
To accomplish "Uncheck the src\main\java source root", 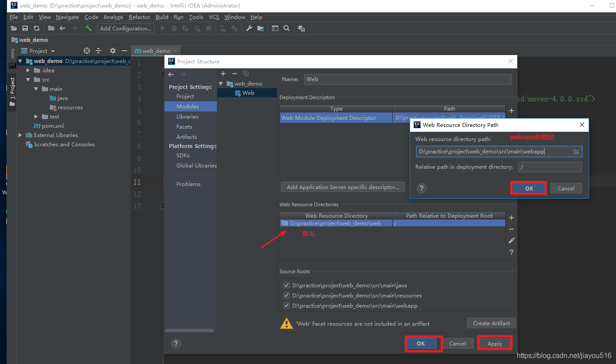I will [x=287, y=286].
